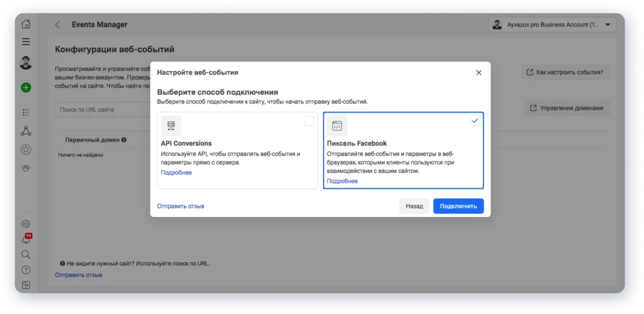Click the Пиксель Facebook code window icon
Viewport: 644px width, 314px height.
[x=337, y=126]
